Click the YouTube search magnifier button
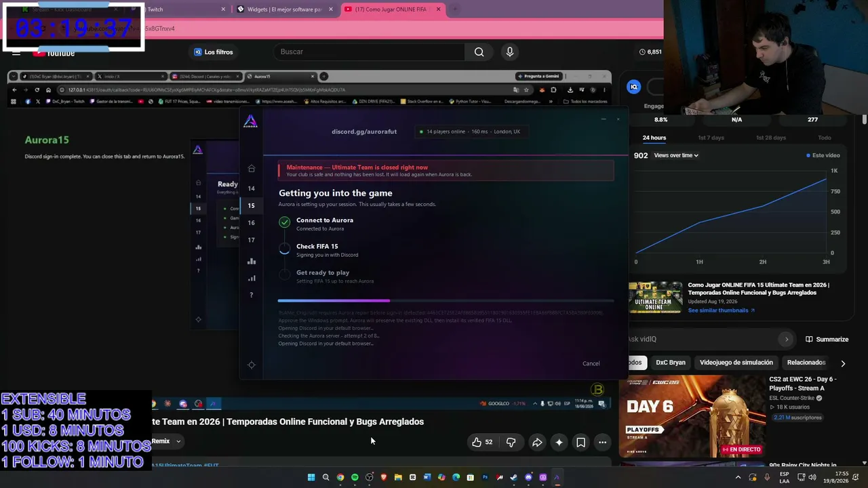The width and height of the screenshot is (868, 488). tap(479, 52)
